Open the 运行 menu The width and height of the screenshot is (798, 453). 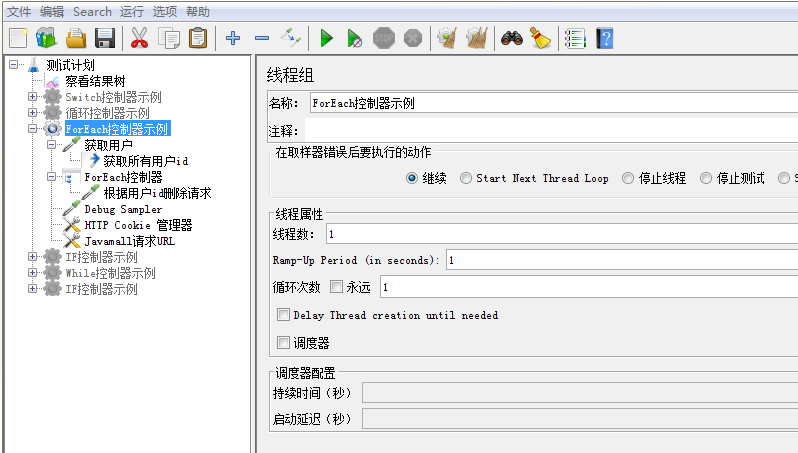click(132, 11)
